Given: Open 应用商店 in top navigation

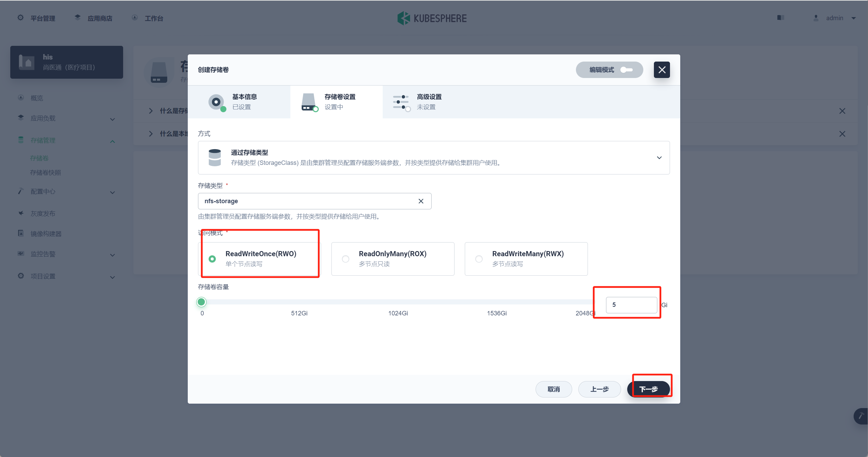Looking at the screenshot, I should (x=100, y=18).
